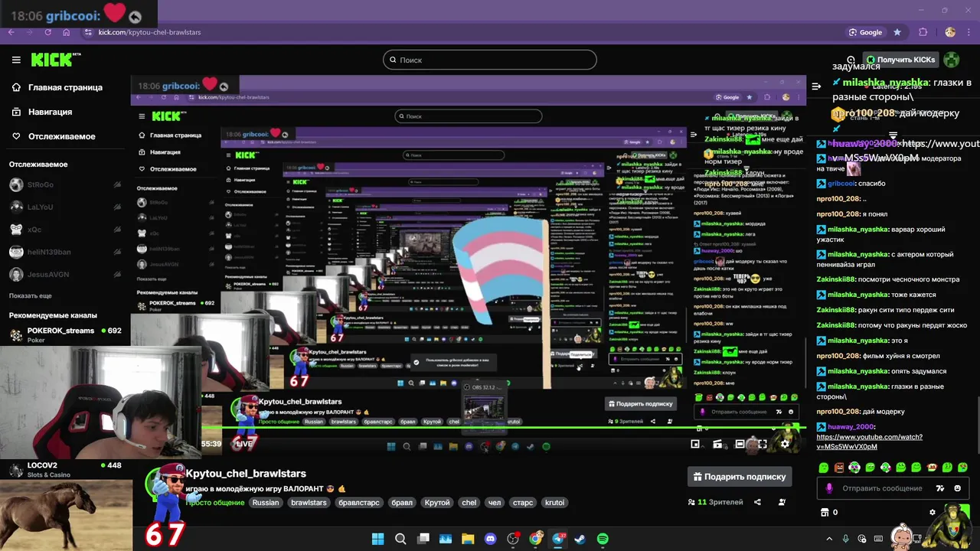Screen dimensions: 980x551
Task: Open the Windows Start menu
Action: click(x=377, y=539)
